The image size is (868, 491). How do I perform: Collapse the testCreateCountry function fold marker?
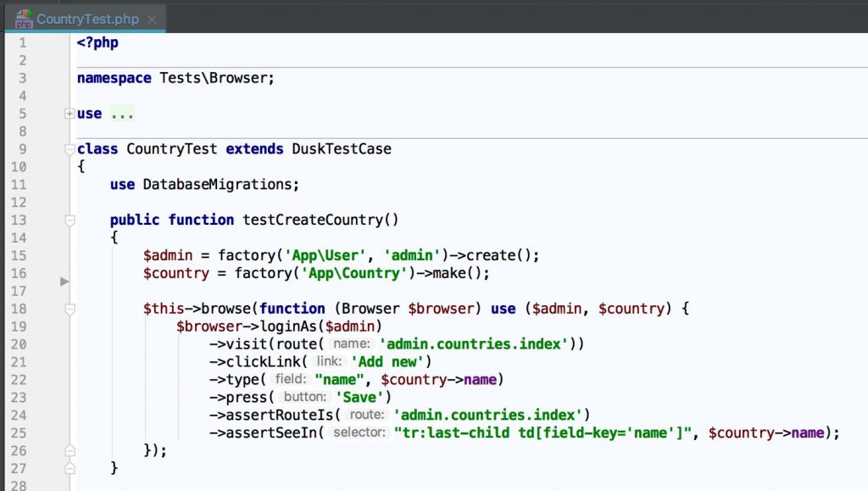(x=70, y=220)
